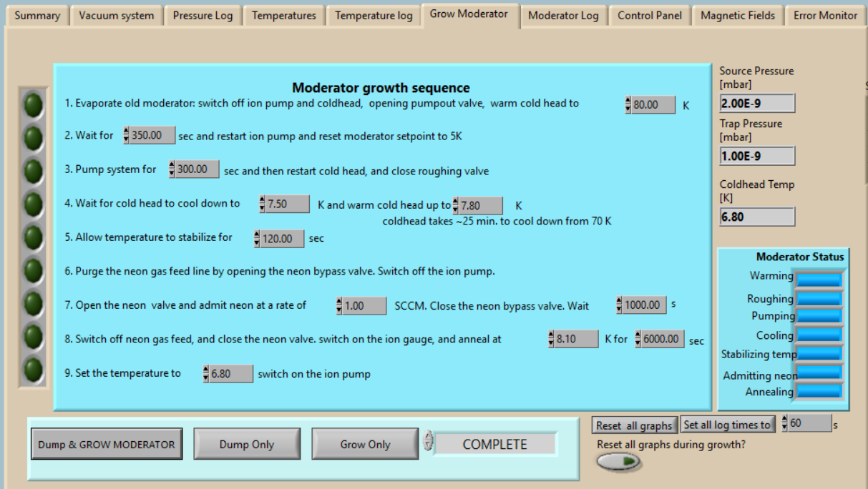Click the Annealing status indicator

click(819, 391)
